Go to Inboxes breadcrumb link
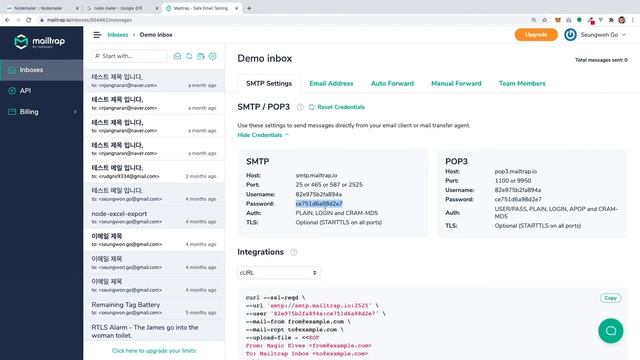640x360 pixels. [118, 35]
